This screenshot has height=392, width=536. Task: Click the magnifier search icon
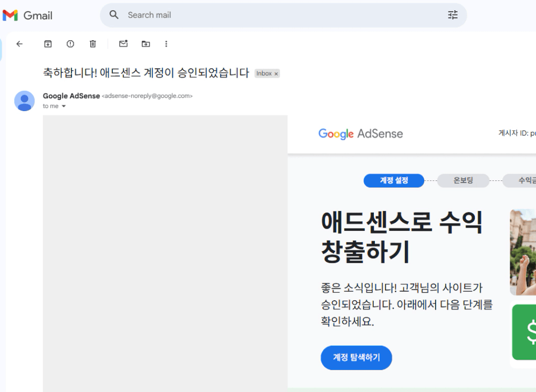pyautogui.click(x=114, y=15)
